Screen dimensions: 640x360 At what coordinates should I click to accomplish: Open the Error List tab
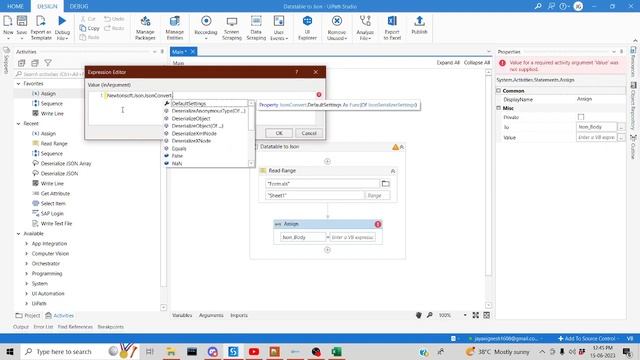pos(43,327)
